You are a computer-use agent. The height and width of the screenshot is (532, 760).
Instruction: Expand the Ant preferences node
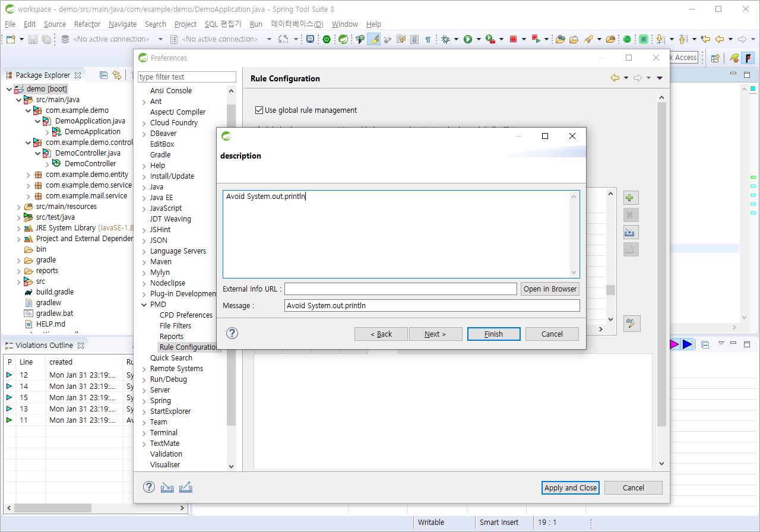click(x=144, y=102)
